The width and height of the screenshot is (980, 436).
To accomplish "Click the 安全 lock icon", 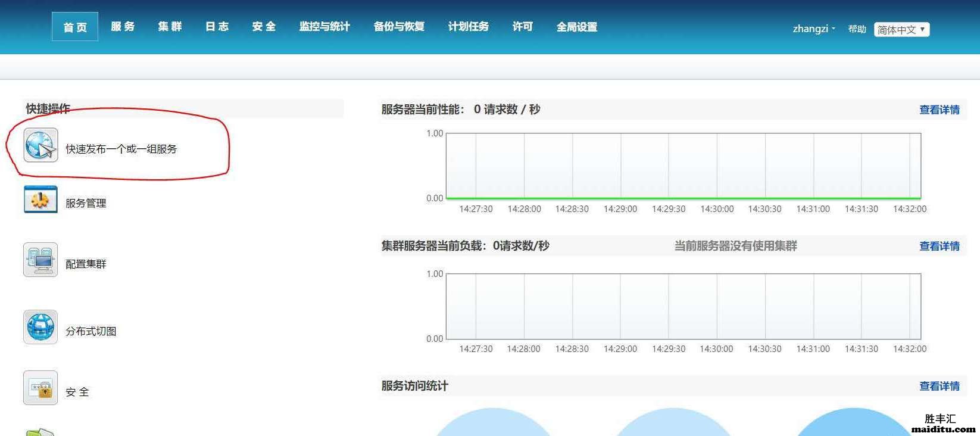I will coord(40,388).
